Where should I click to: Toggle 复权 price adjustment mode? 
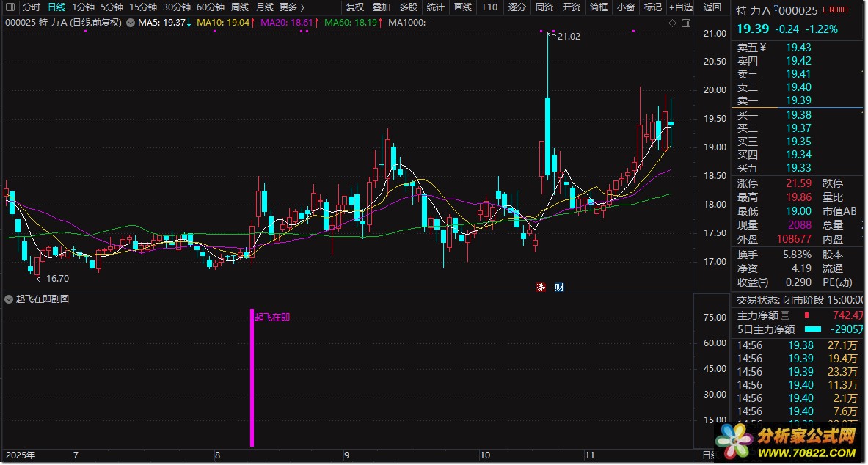click(x=355, y=7)
